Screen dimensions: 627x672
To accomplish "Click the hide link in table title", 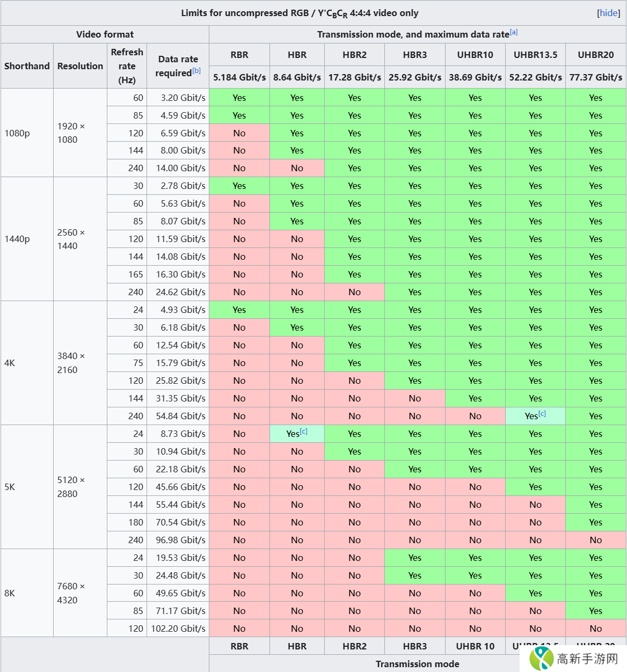I will 608,13.
